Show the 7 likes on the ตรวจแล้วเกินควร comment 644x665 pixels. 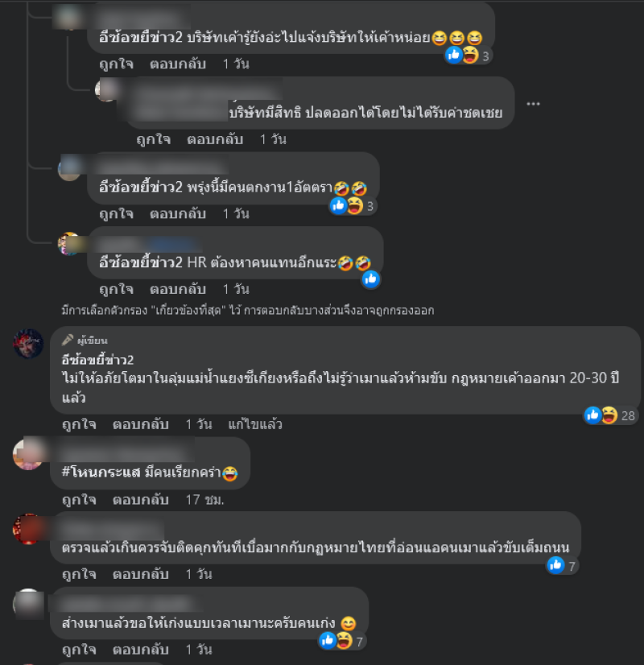(x=563, y=566)
